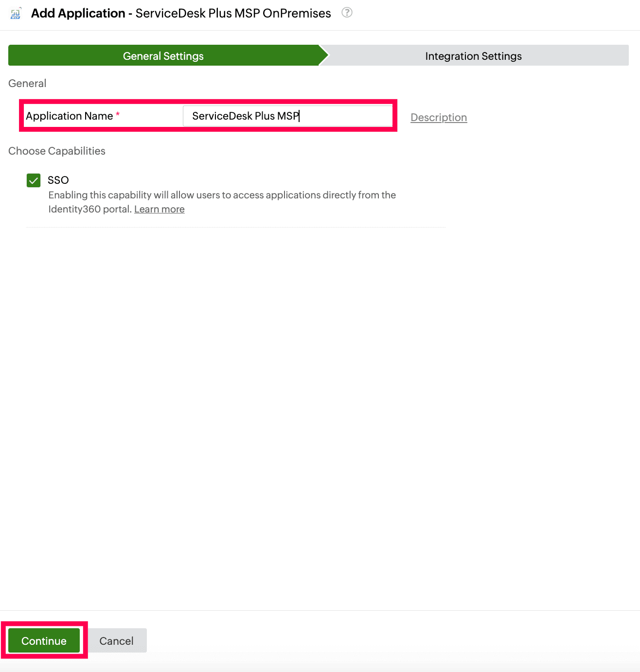Click the Application Name label
640x672 pixels.
tap(70, 116)
